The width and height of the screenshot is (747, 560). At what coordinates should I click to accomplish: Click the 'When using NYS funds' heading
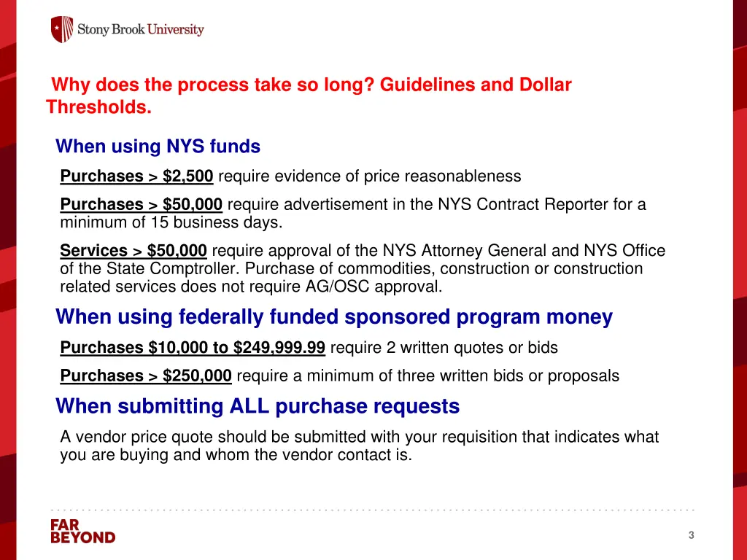pyautogui.click(x=158, y=146)
